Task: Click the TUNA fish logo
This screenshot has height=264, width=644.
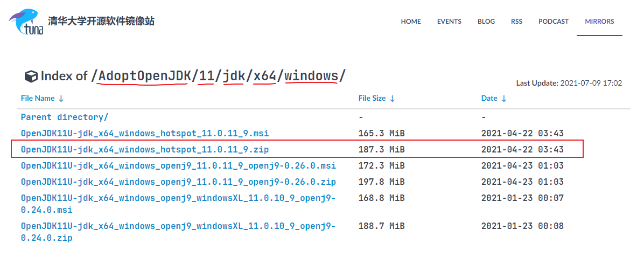Action: pyautogui.click(x=26, y=21)
